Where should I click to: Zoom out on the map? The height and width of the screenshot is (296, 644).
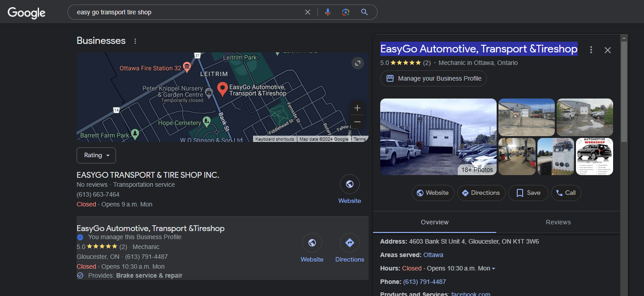click(357, 121)
